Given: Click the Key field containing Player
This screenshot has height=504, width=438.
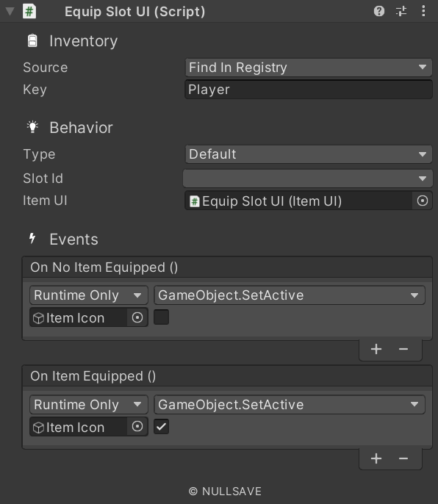Looking at the screenshot, I should coord(309,90).
